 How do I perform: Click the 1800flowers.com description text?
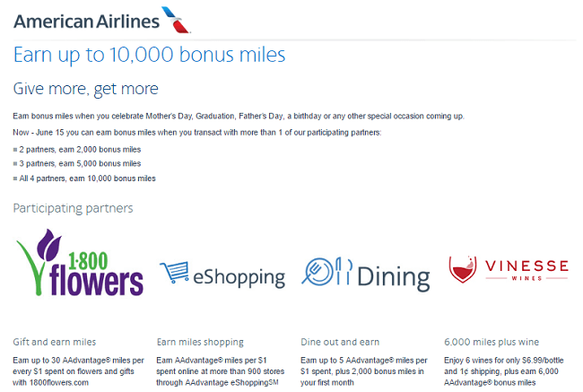(x=78, y=371)
